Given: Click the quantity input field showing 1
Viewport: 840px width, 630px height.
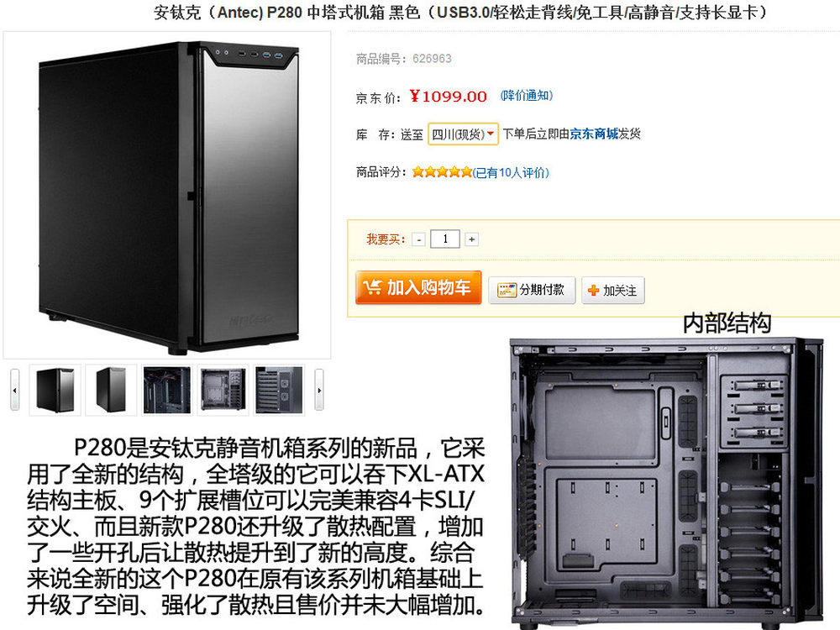Looking at the screenshot, I should [445, 239].
